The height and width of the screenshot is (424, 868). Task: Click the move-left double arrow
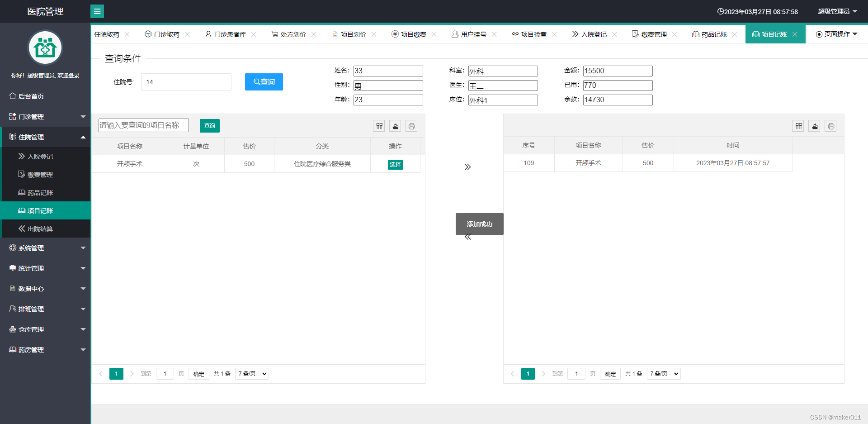(468, 237)
